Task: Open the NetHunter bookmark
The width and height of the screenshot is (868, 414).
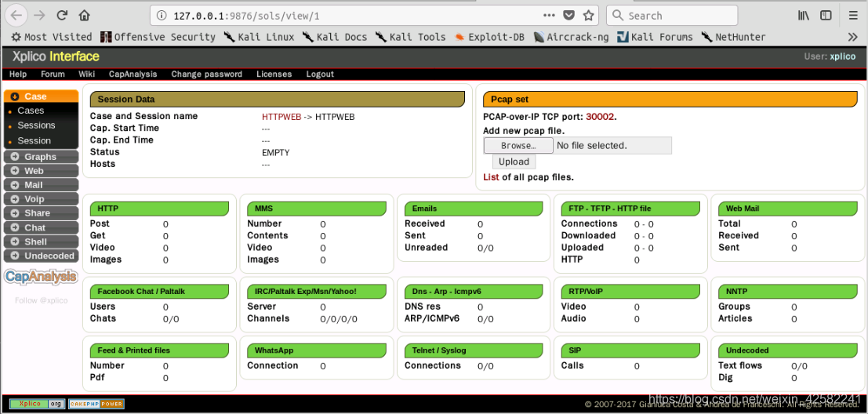Action: (733, 37)
